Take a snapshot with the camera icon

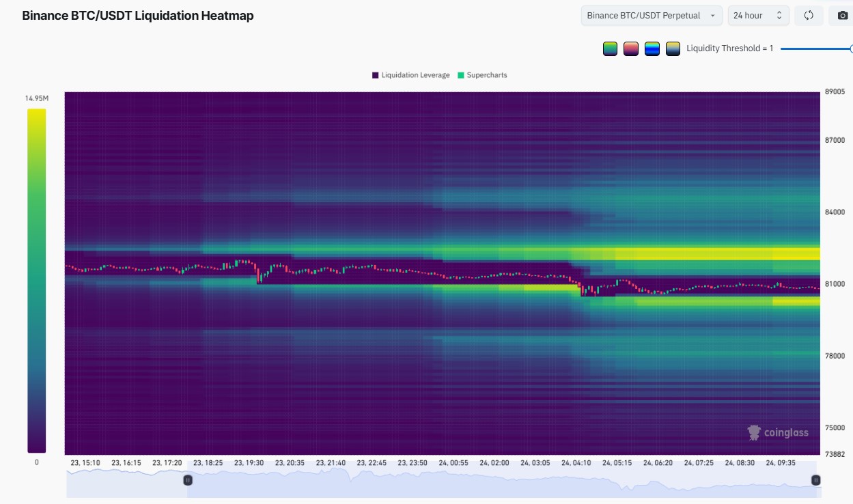pyautogui.click(x=842, y=15)
